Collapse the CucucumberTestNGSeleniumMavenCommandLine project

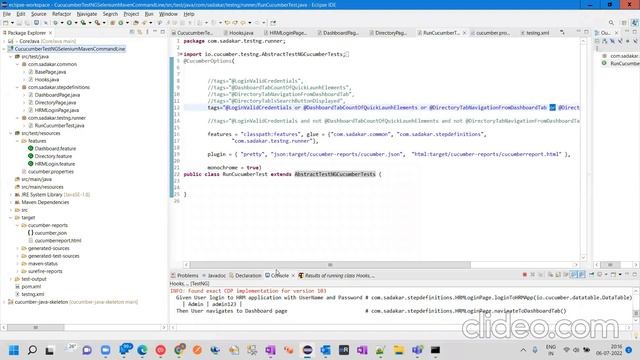tap(4, 49)
